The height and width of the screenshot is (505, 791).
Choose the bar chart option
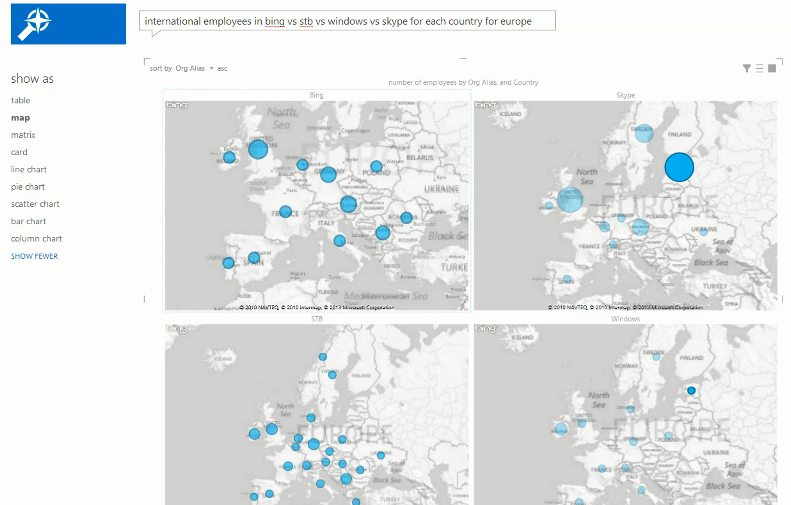click(28, 221)
